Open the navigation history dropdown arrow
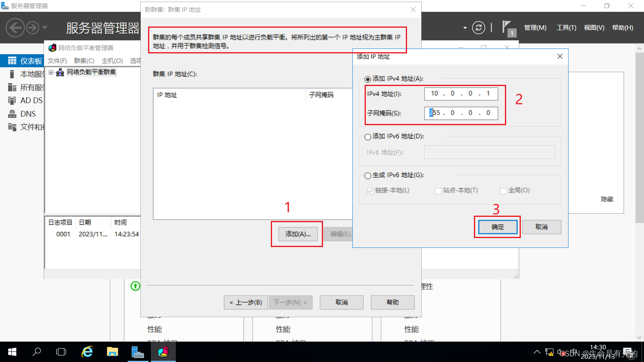The image size is (644, 362). tap(45, 28)
